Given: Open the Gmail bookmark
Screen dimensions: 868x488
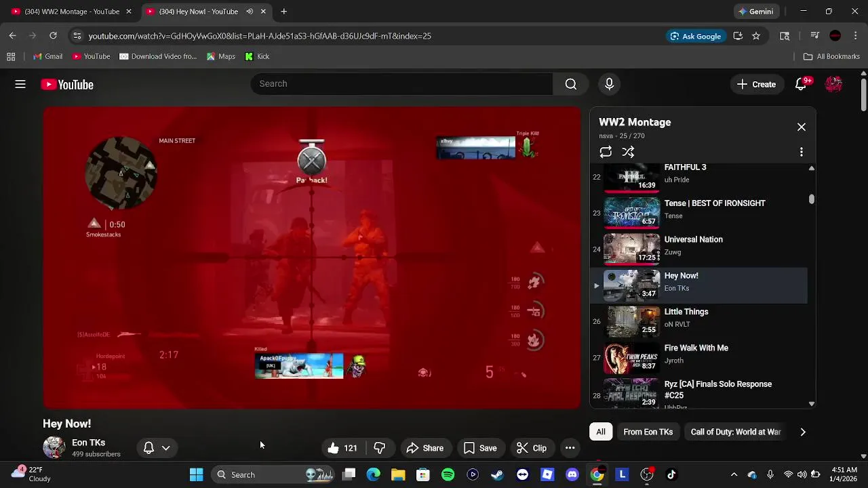Looking at the screenshot, I should 47,56.
